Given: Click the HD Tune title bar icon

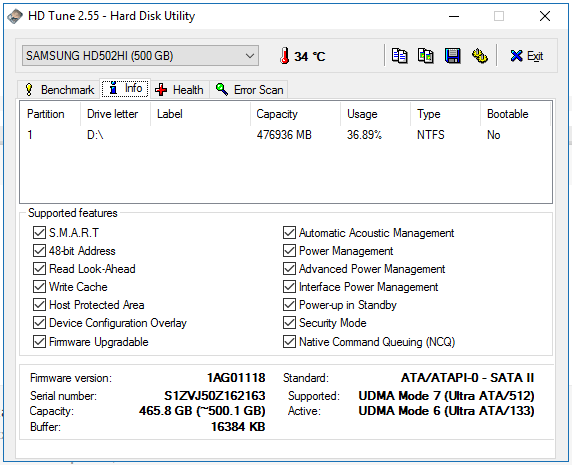Looking at the screenshot, I should pyautogui.click(x=15, y=16).
